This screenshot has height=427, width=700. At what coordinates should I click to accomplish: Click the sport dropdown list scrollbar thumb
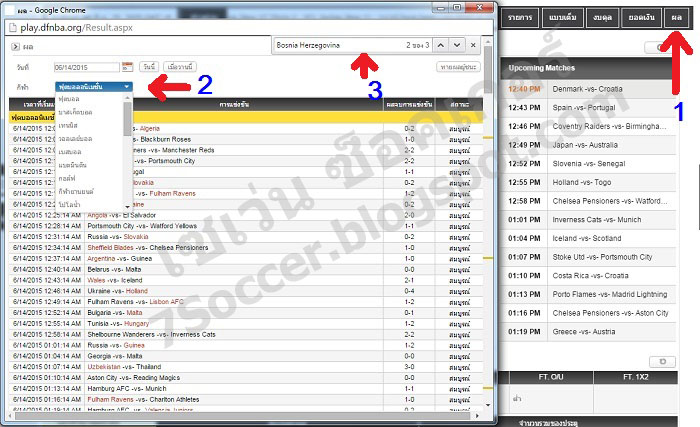coord(128,118)
